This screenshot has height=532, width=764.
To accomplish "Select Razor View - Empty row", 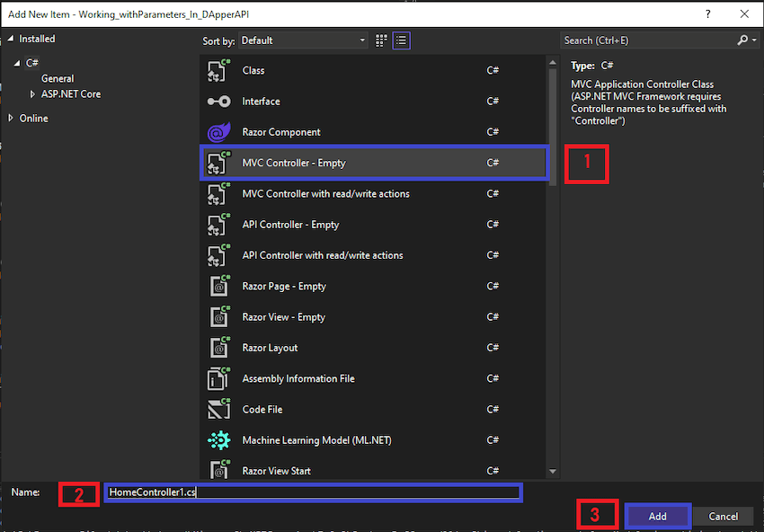I will (x=373, y=316).
